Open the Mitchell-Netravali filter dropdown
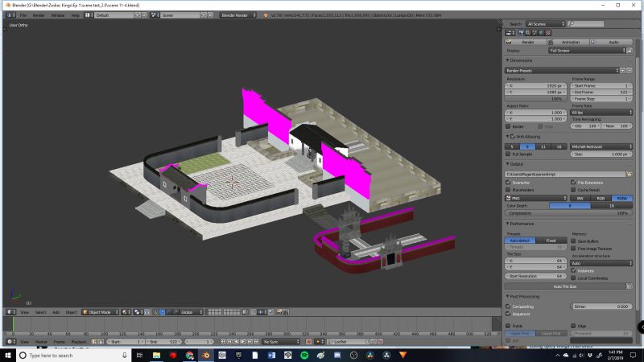This screenshot has height=362, width=644. click(x=601, y=146)
